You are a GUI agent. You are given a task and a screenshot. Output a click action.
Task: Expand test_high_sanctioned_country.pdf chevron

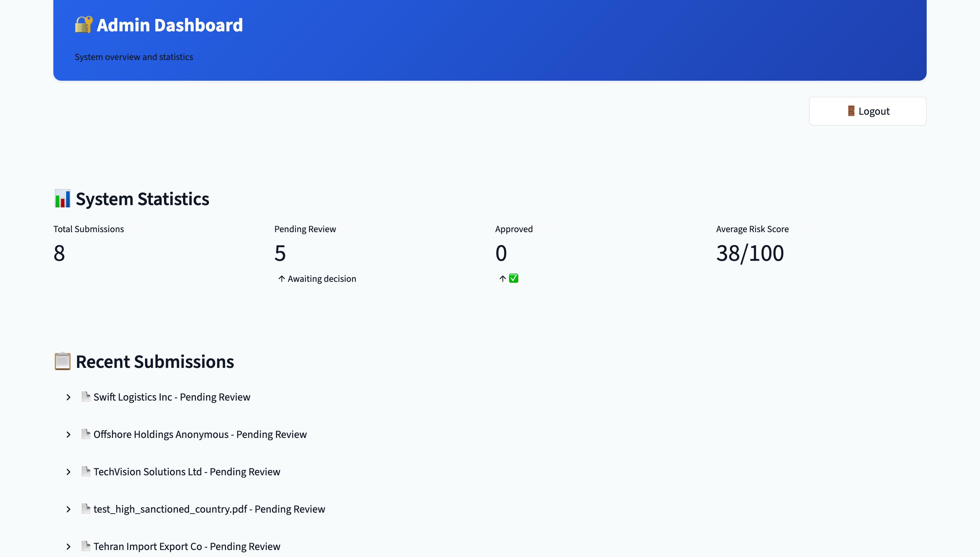point(68,509)
